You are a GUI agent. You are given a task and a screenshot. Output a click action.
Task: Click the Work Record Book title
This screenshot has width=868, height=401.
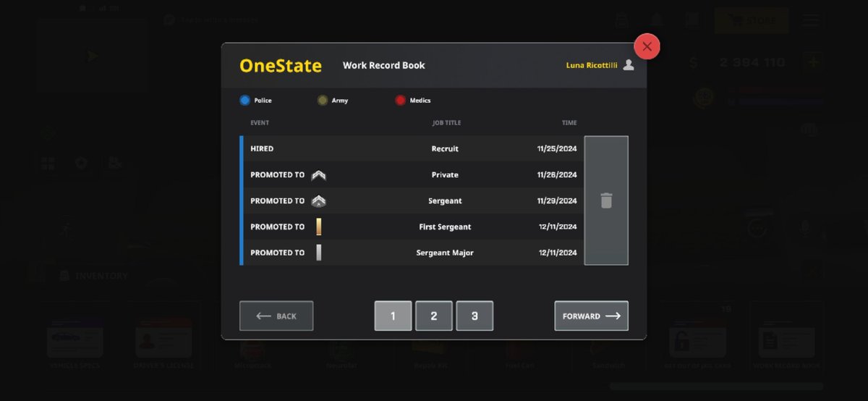[x=383, y=65]
